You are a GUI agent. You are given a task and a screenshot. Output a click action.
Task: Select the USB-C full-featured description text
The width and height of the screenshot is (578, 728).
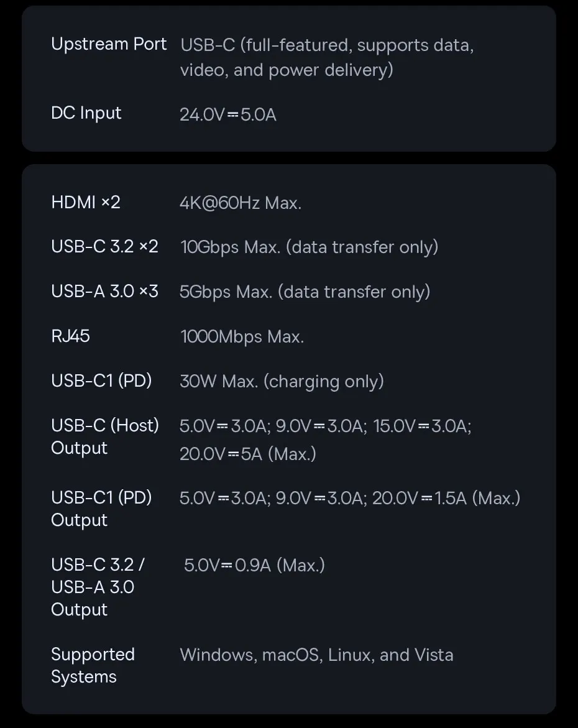click(328, 57)
